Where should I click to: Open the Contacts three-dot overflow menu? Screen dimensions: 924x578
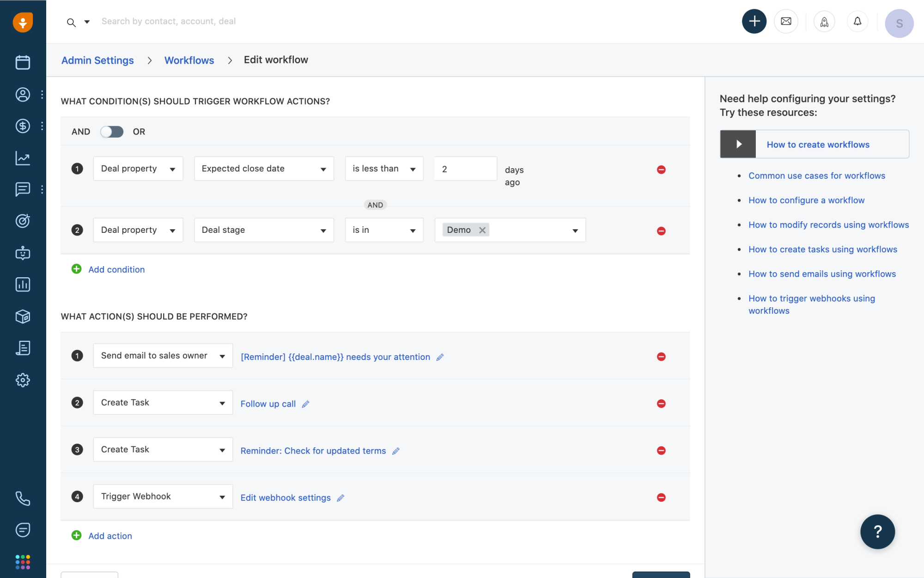[x=42, y=95]
